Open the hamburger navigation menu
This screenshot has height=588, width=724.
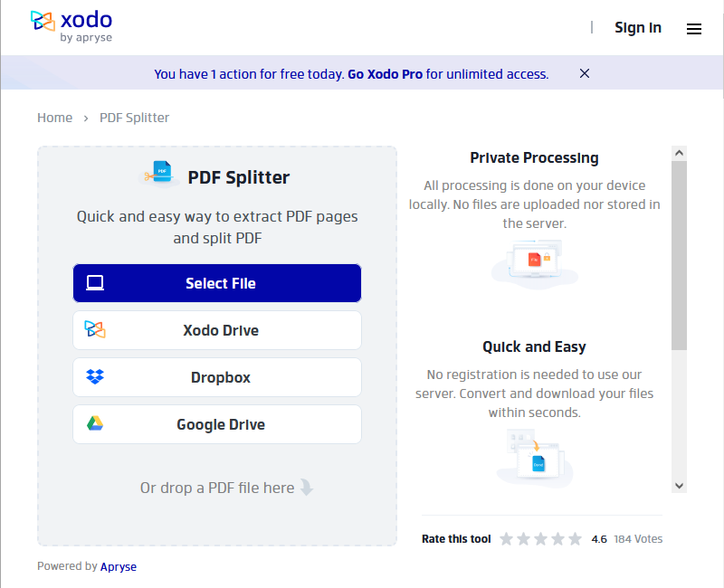694,29
